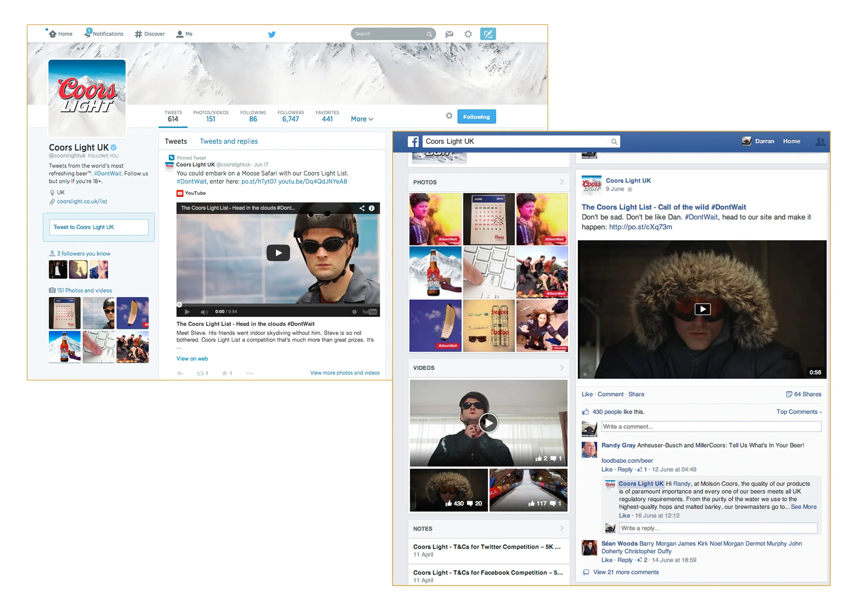
Task: Switch to Tweets and replies tab
Action: 229,141
